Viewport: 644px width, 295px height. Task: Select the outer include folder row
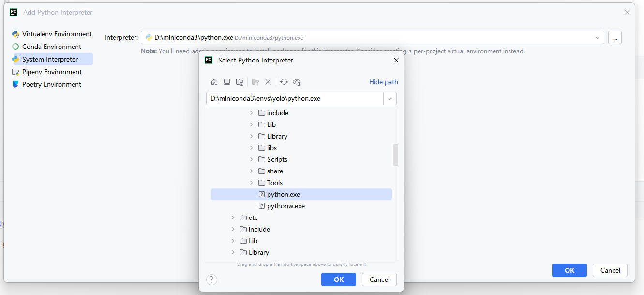click(x=301, y=229)
